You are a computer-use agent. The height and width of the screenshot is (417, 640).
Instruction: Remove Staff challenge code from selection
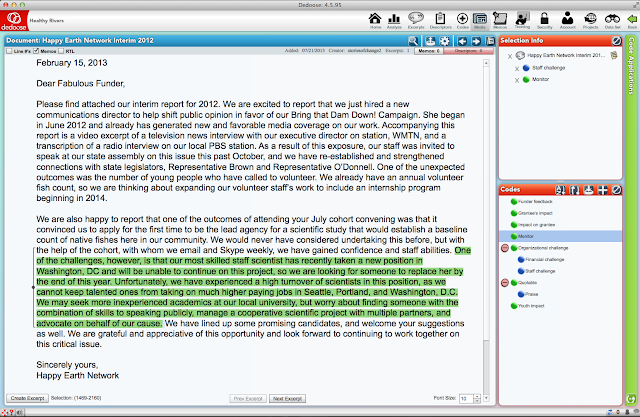pos(517,69)
